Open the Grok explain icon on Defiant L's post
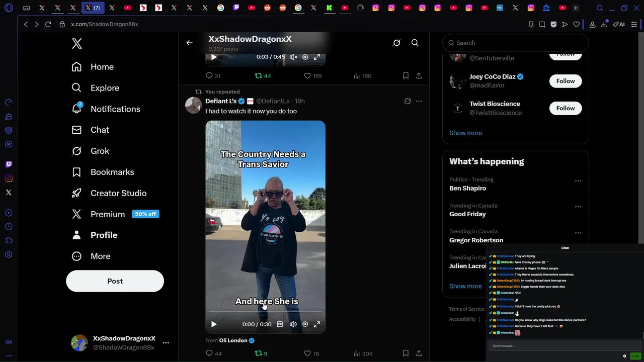Screen dimensions: 644x362 (408, 101)
